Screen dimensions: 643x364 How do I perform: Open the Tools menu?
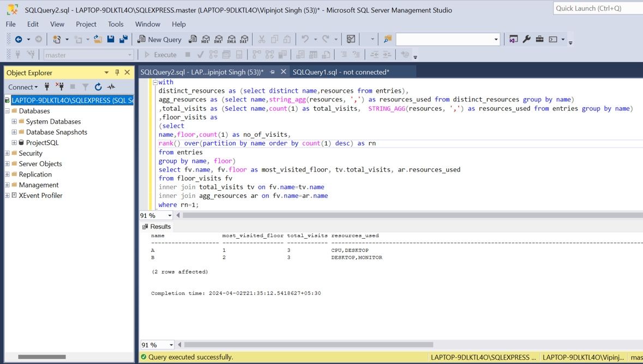click(x=116, y=24)
